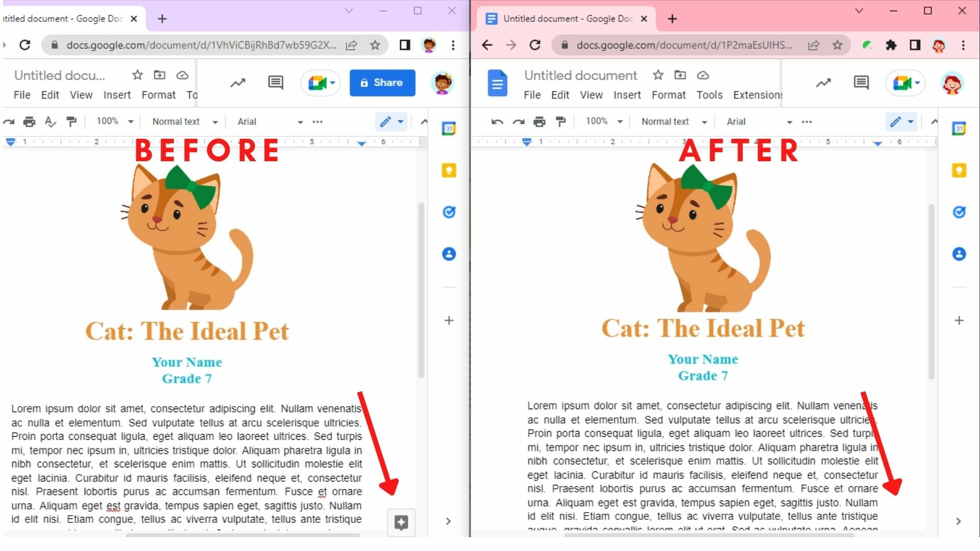Open the 100% zoom dropdown
This screenshot has width=980, height=551.
[x=604, y=121]
